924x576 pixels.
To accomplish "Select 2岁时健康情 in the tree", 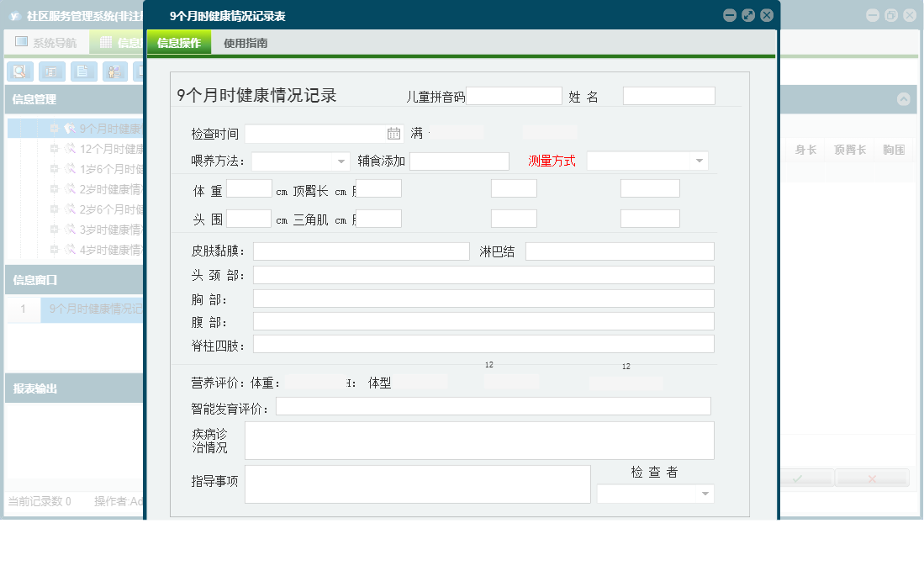I will pyautogui.click(x=111, y=189).
